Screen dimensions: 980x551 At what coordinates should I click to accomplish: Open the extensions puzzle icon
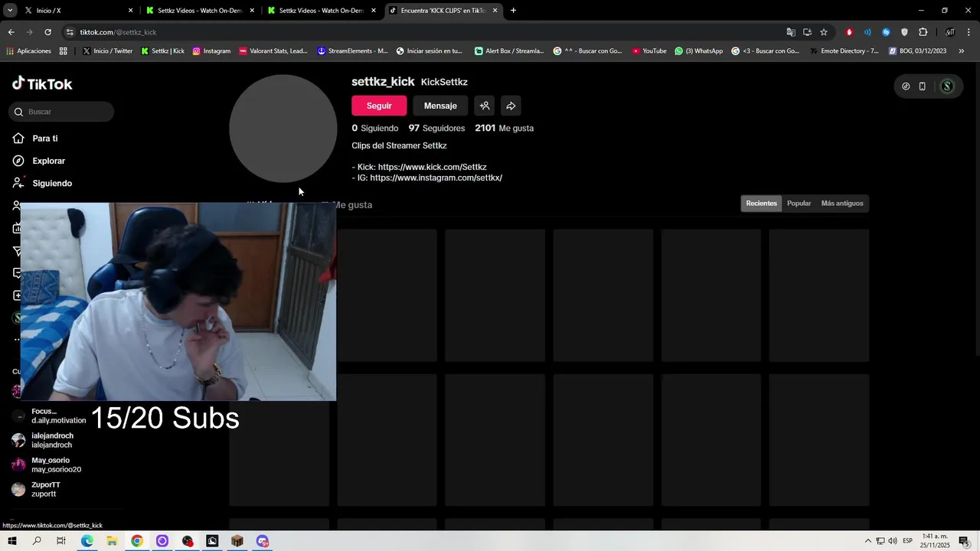(923, 32)
